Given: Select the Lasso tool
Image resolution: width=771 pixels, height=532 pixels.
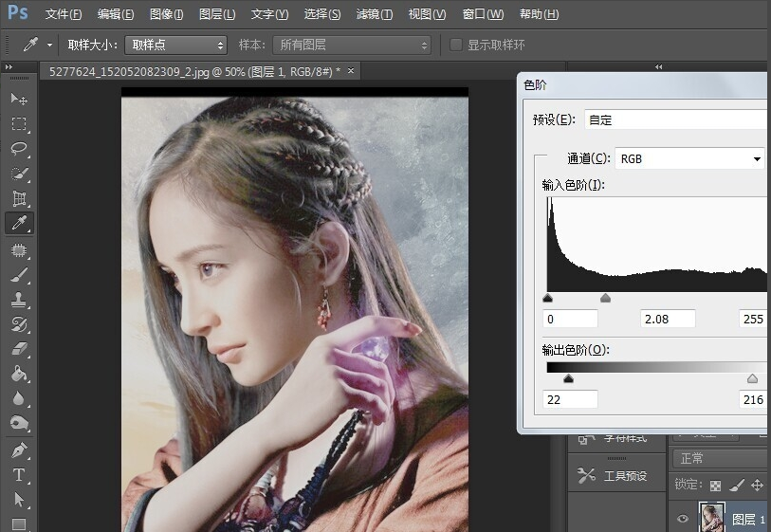Looking at the screenshot, I should point(19,149).
